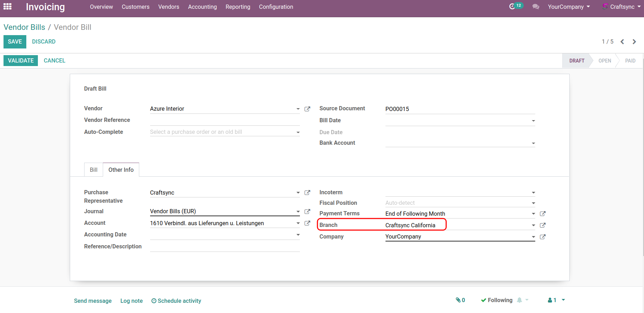Expand the Incoterm dropdown arrow
This screenshot has width=644, height=313.
[533, 193]
